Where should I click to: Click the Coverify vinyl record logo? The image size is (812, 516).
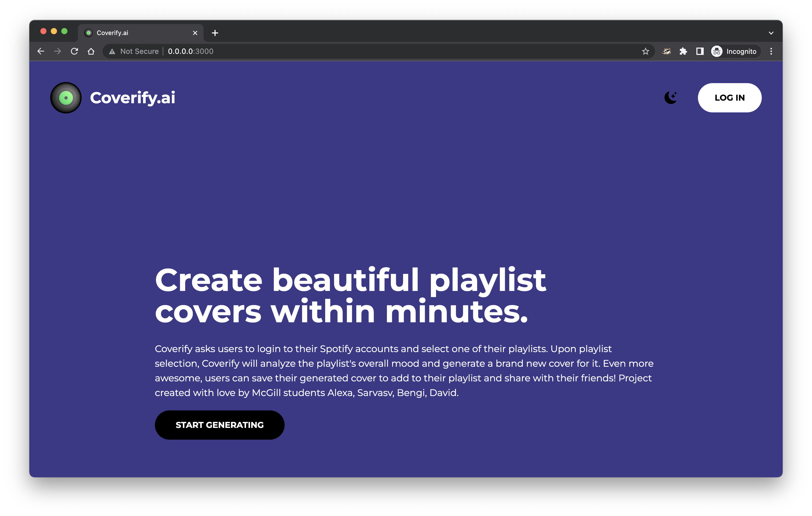pos(66,98)
